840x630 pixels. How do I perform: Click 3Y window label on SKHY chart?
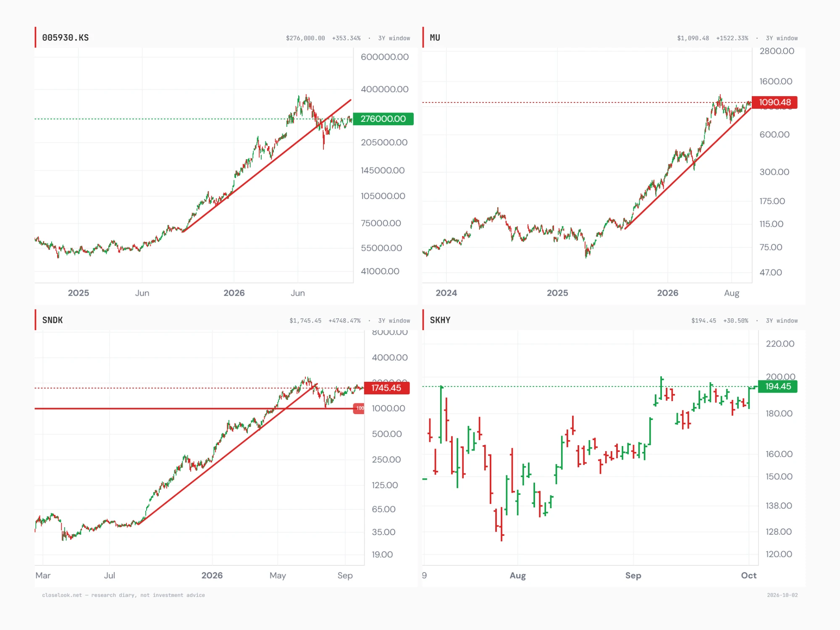click(782, 321)
